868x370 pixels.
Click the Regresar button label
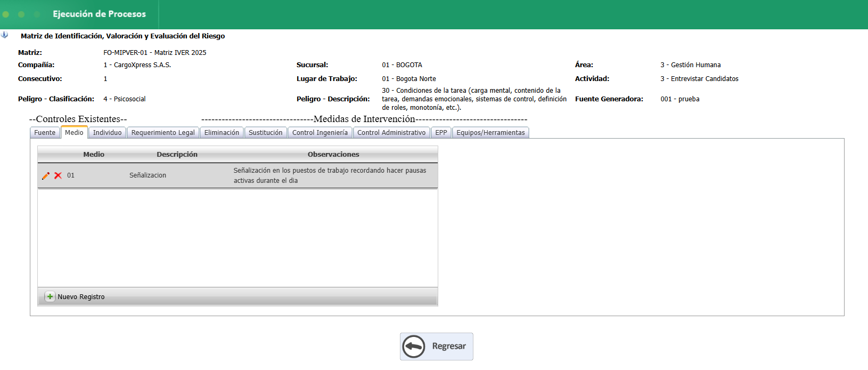pyautogui.click(x=449, y=347)
